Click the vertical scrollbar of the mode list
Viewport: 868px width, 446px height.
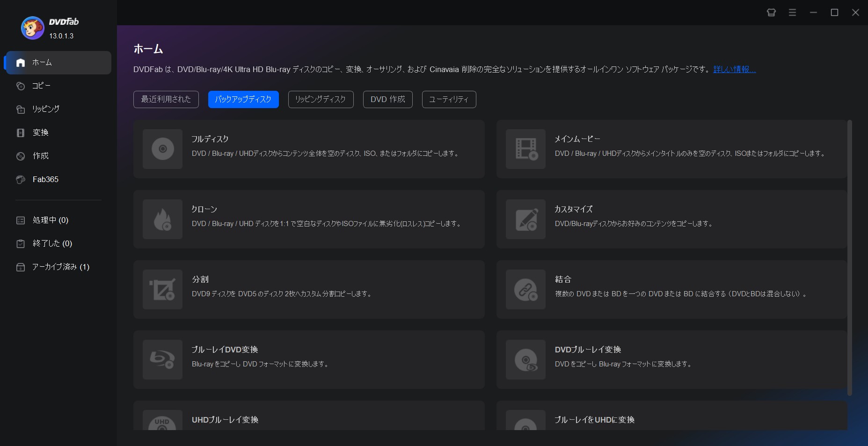pyautogui.click(x=850, y=257)
